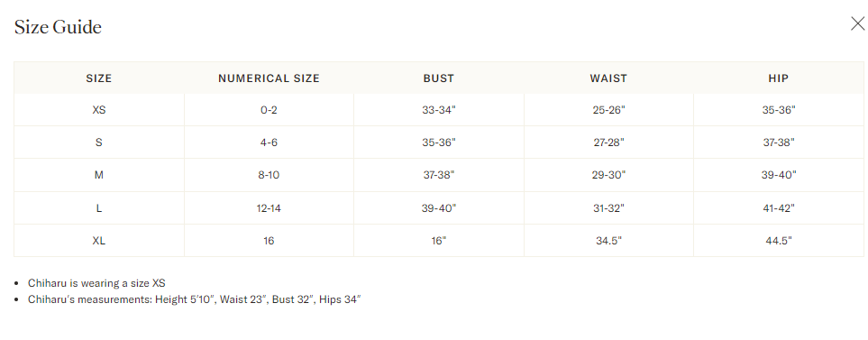Click the 8-10 numerical size cell

269,175
